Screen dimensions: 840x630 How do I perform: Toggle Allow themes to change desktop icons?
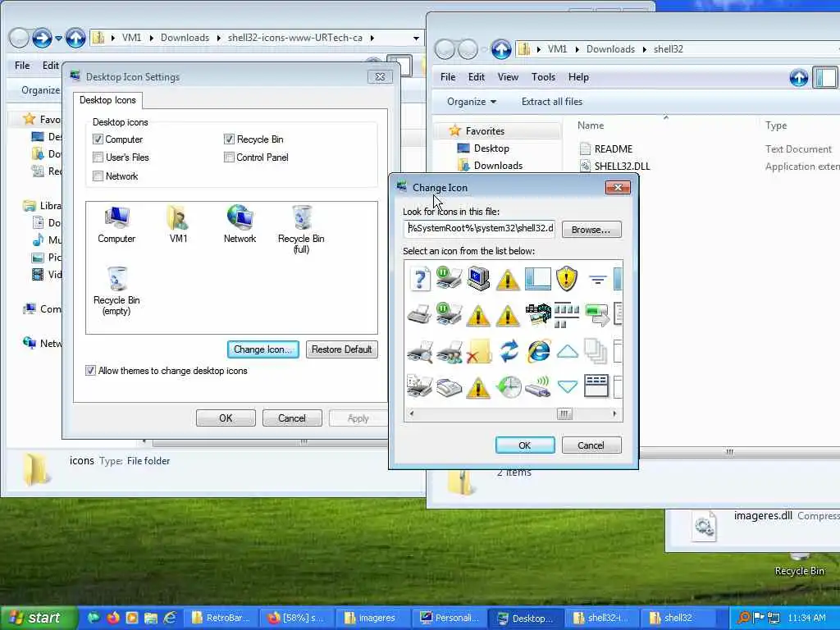90,371
